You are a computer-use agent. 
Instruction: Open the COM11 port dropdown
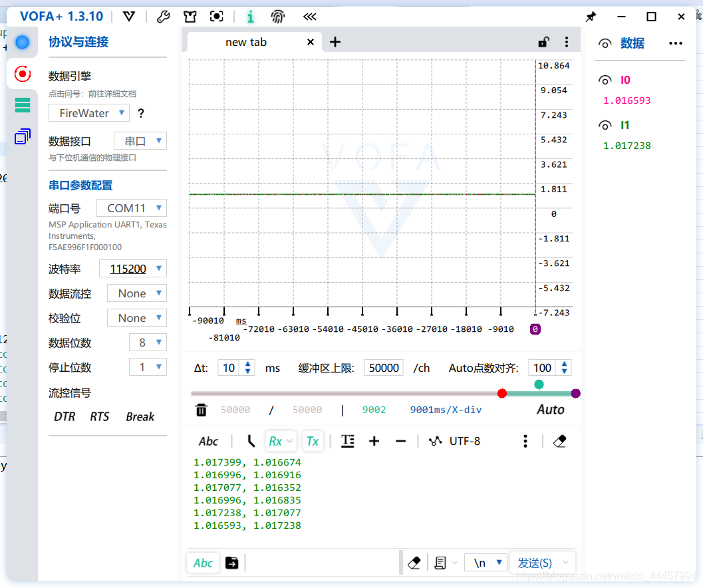tap(131, 208)
